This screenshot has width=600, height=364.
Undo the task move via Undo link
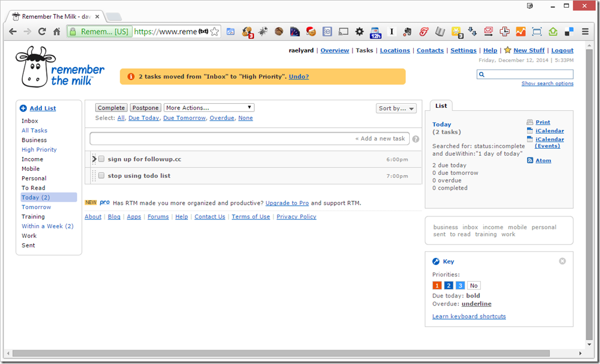[299, 76]
